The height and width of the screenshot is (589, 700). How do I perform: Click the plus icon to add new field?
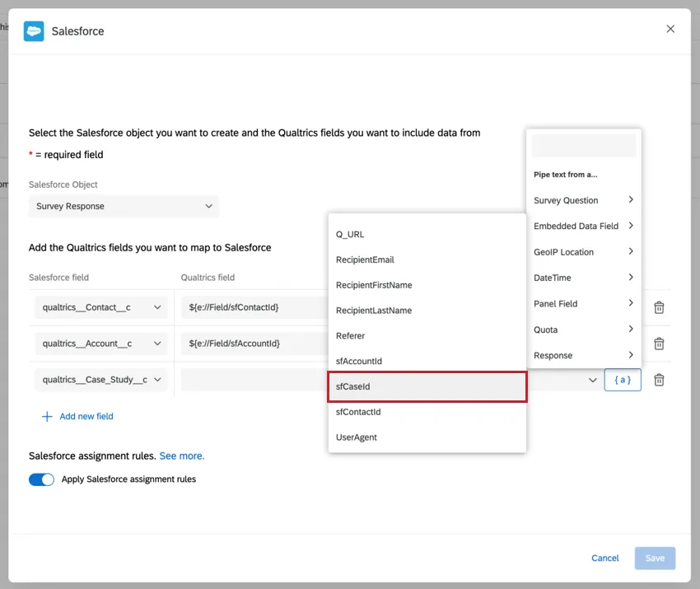coord(47,416)
